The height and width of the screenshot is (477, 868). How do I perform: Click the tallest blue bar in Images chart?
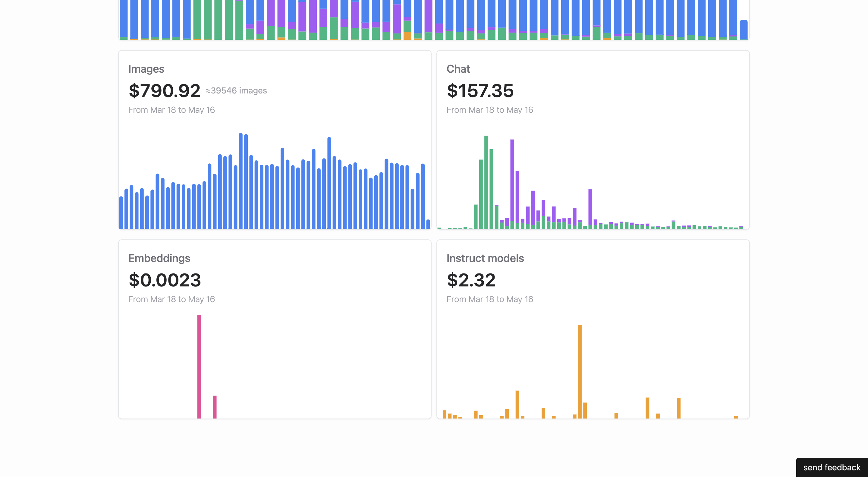point(241,181)
